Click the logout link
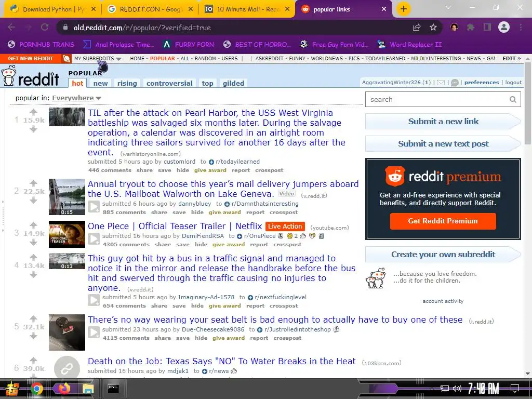This screenshot has width=532, height=399. pos(513,83)
